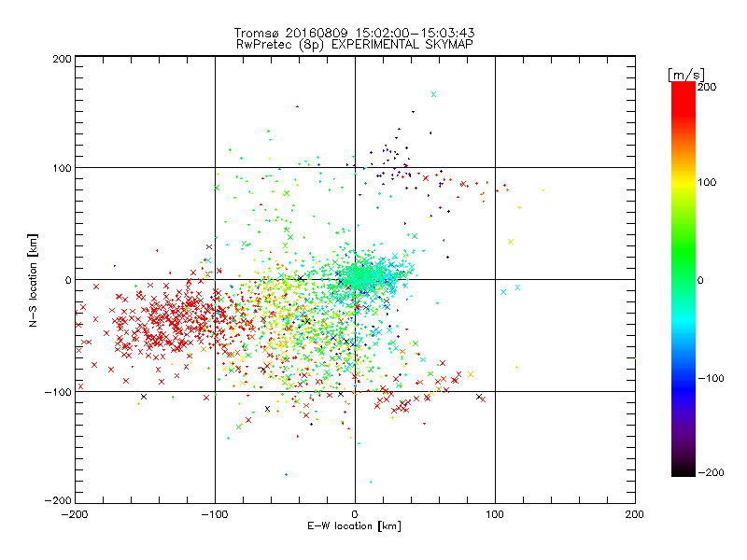747x560 pixels.
Task: Click the black cross marker near x=90, y=-105
Action: pyautogui.click(x=479, y=397)
